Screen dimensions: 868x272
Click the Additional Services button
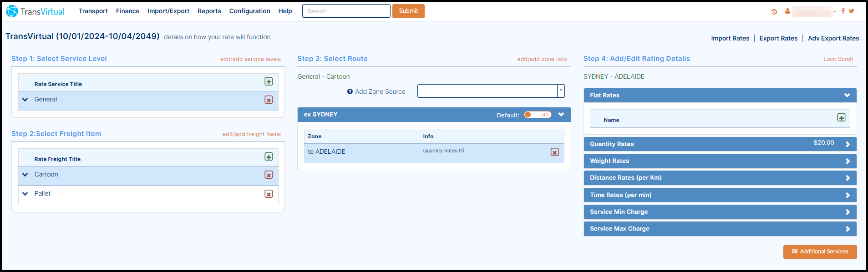[820, 252]
